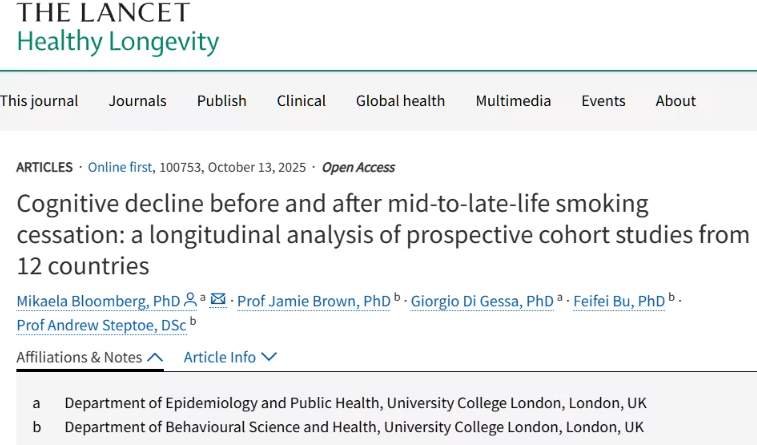This screenshot has height=445, width=757.
Task: Select the Publish navigation item
Action: pos(222,101)
